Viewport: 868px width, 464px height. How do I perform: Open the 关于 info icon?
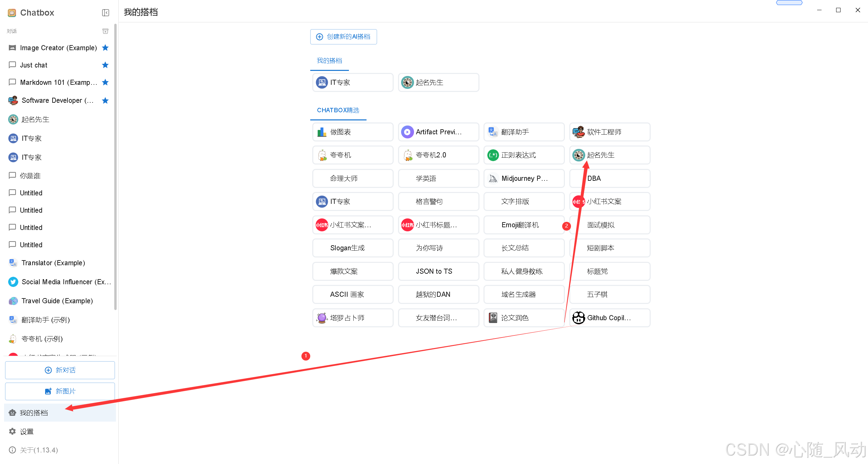tap(13, 450)
